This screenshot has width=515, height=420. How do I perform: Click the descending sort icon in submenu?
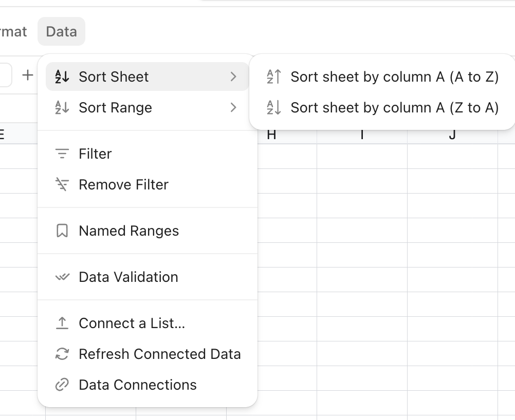(x=274, y=108)
